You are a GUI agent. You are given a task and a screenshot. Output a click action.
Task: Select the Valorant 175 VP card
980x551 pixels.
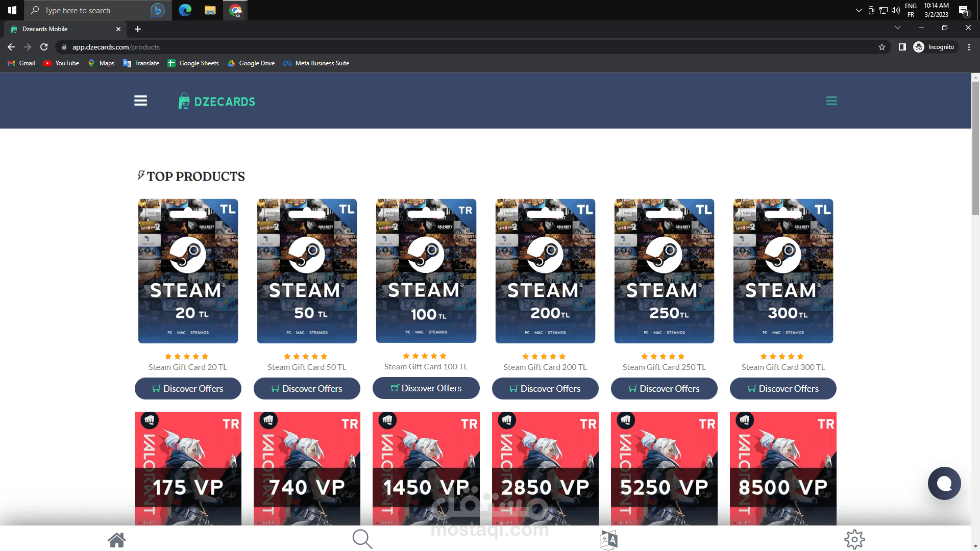(x=188, y=468)
